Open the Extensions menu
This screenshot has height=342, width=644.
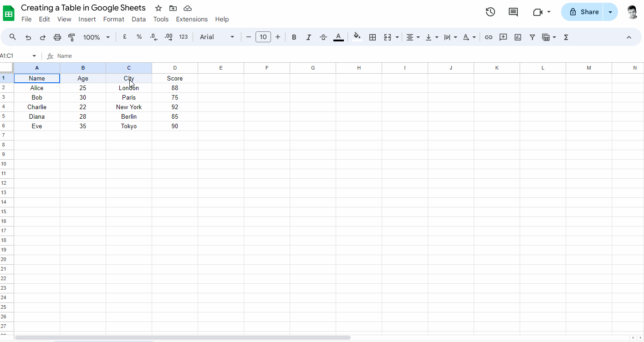[192, 19]
